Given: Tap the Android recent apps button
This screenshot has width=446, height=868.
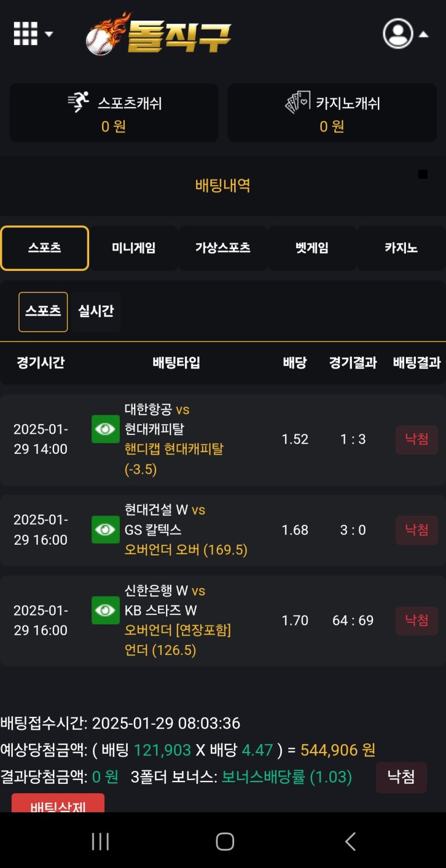Looking at the screenshot, I should (100, 841).
